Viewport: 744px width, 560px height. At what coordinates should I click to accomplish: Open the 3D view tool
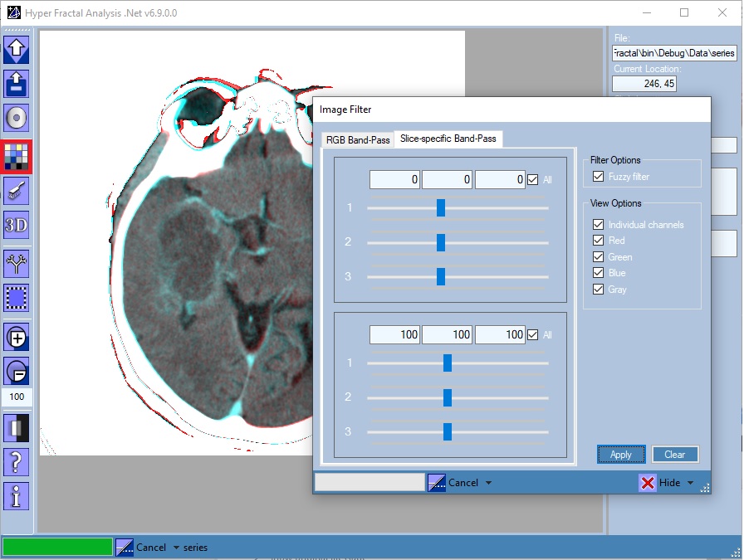(x=17, y=225)
